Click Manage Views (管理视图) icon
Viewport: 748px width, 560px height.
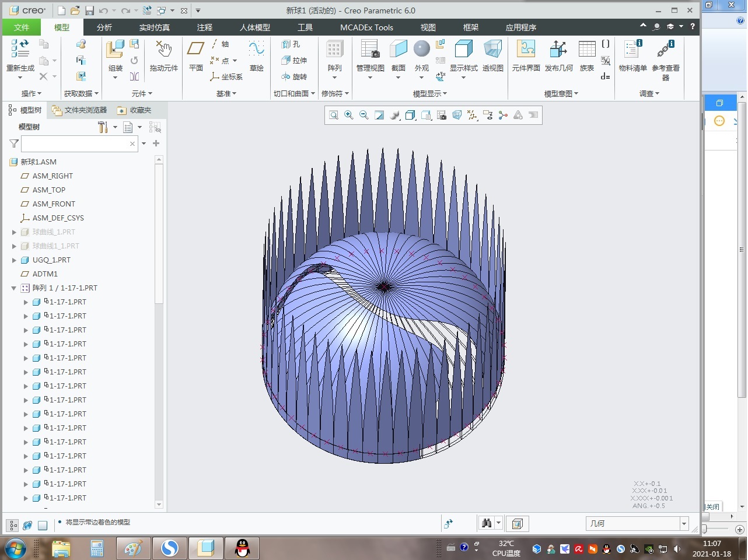[x=370, y=50]
